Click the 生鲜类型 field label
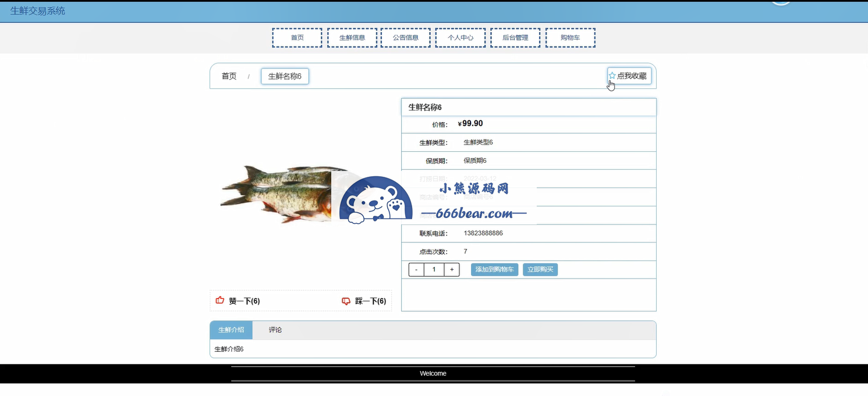 pyautogui.click(x=434, y=142)
